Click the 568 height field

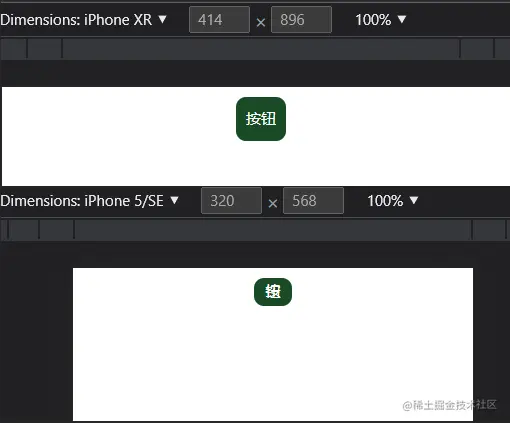click(313, 201)
